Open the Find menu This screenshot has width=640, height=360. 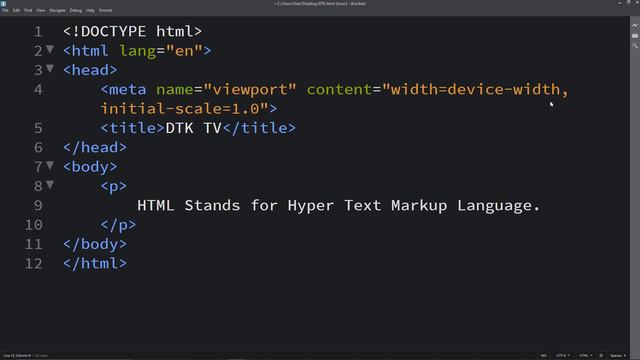[x=28, y=10]
